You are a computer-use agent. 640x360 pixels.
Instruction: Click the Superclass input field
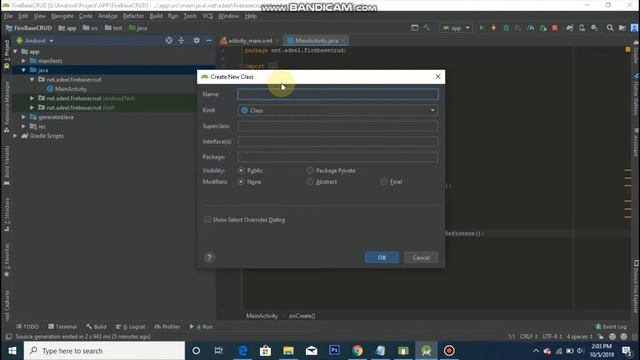(x=338, y=126)
